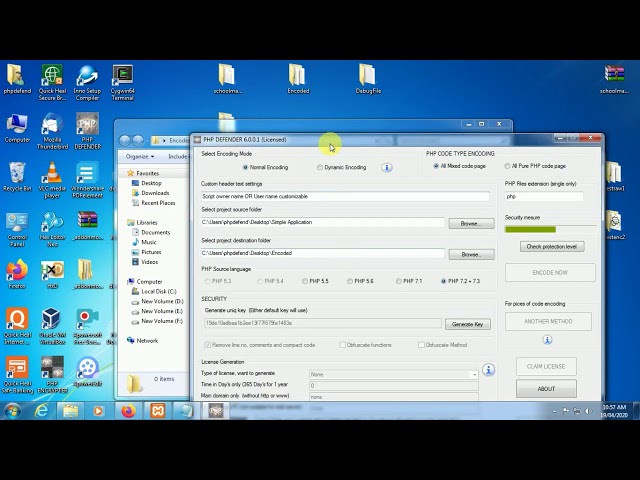Open Control Panel desktop icon
640x480 pixels.
coord(17,229)
